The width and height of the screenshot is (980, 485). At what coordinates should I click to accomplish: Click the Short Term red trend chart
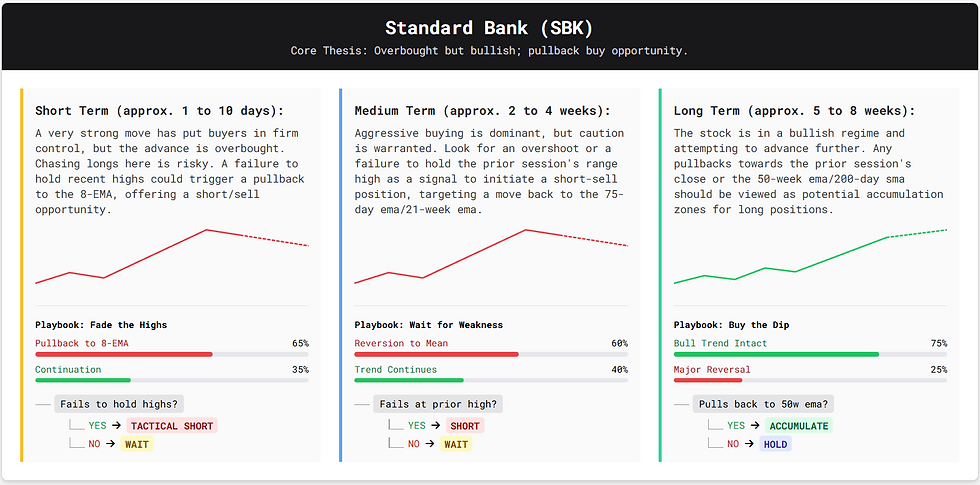[172, 257]
